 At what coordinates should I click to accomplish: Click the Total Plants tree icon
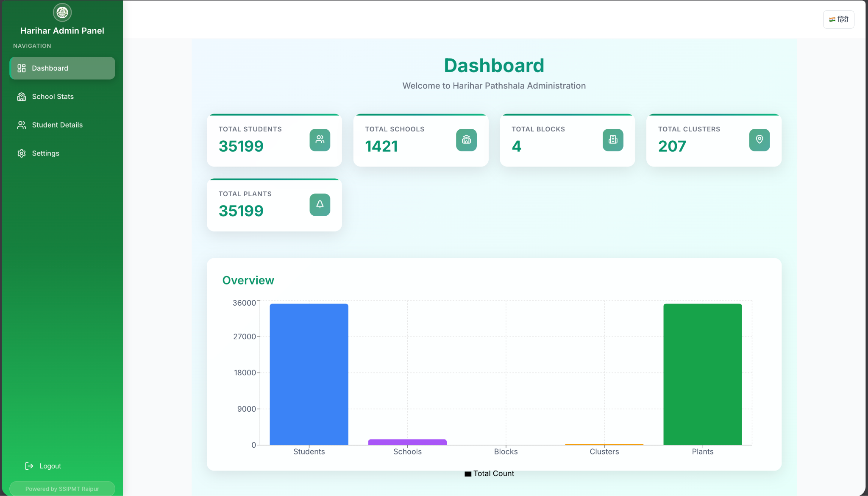pos(320,205)
